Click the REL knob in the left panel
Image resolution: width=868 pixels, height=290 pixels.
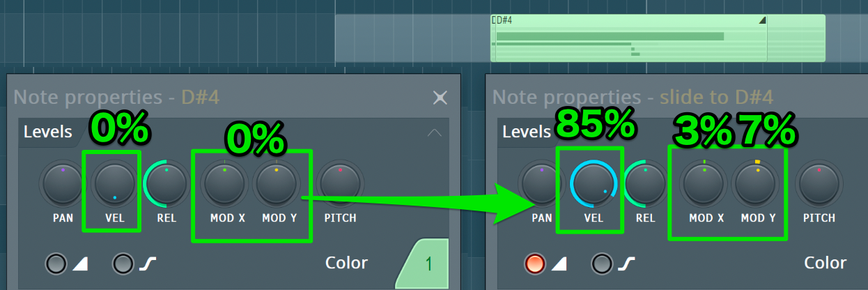click(x=166, y=184)
